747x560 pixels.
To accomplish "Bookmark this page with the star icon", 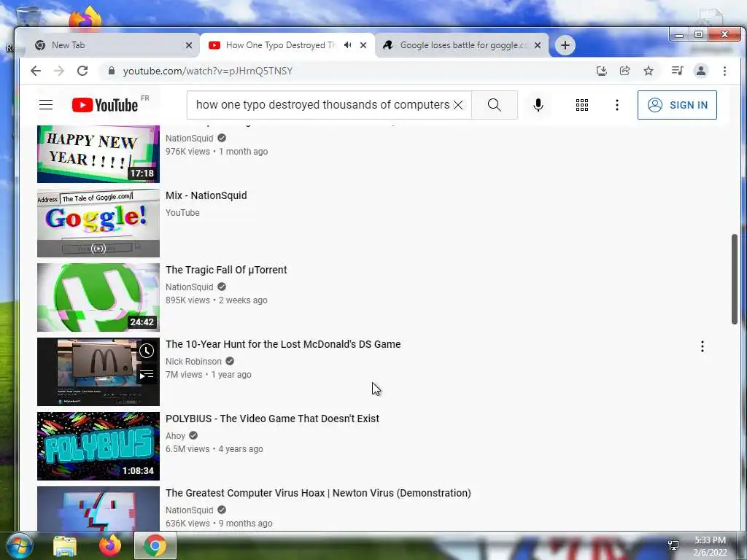I will click(x=649, y=71).
